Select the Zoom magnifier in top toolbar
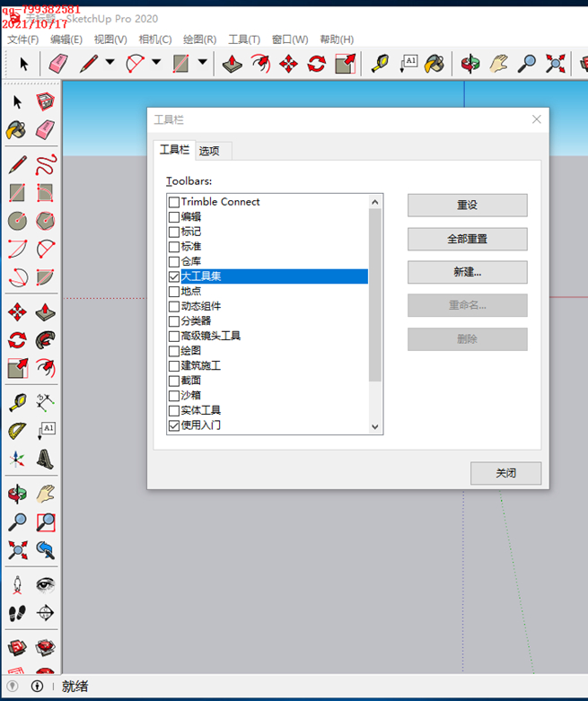The image size is (588, 701). 527,64
